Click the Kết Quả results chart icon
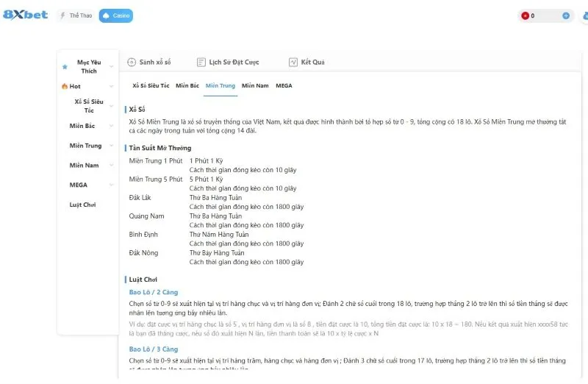Image resolution: width=588 pixels, height=384 pixels. tap(293, 63)
